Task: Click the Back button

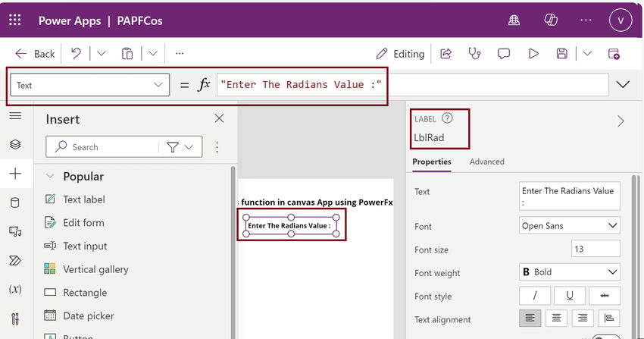Action: [35, 54]
